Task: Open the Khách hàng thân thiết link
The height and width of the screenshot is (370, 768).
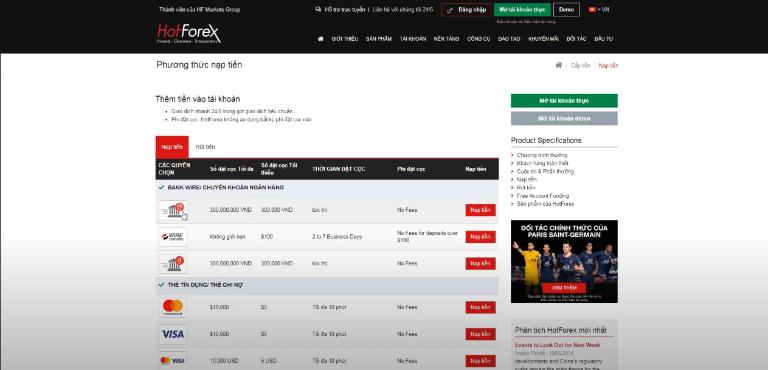Action: (542, 163)
